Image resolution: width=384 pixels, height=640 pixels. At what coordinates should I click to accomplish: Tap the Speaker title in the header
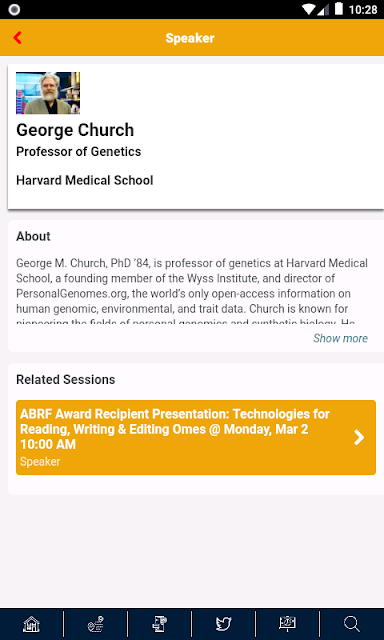190,38
